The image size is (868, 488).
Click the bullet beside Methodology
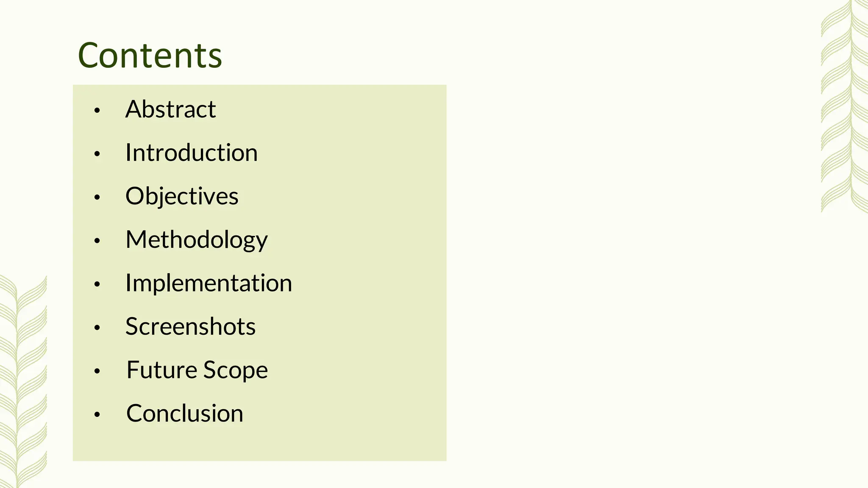pyautogui.click(x=97, y=241)
